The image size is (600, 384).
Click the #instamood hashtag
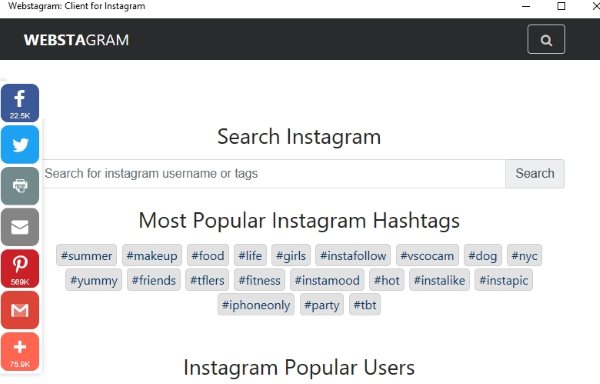[327, 280]
